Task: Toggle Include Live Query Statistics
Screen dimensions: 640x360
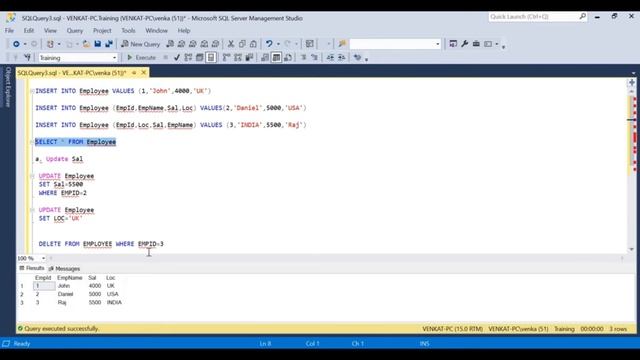Action: click(x=238, y=58)
